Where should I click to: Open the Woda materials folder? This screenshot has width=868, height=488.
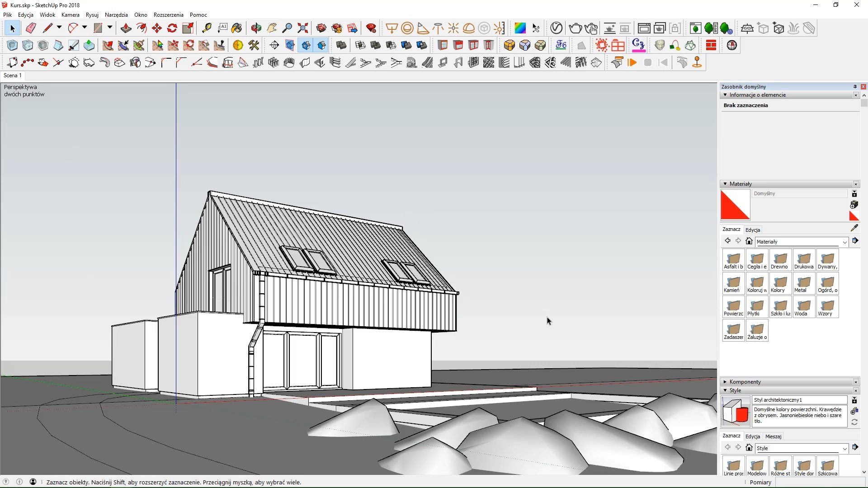click(804, 307)
